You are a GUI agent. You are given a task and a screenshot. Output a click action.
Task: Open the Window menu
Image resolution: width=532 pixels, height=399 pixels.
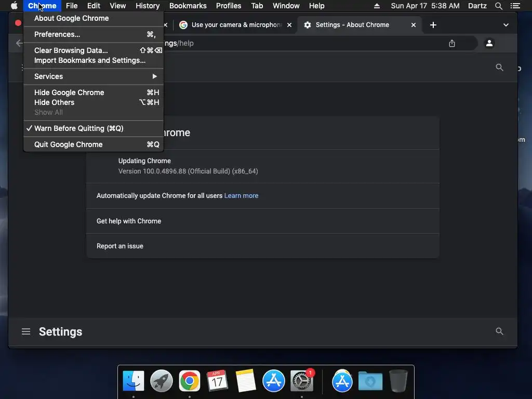click(x=286, y=6)
